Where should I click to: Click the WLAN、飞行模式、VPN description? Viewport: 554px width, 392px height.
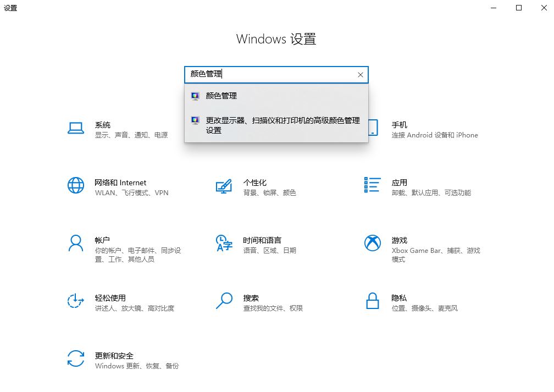[132, 192]
